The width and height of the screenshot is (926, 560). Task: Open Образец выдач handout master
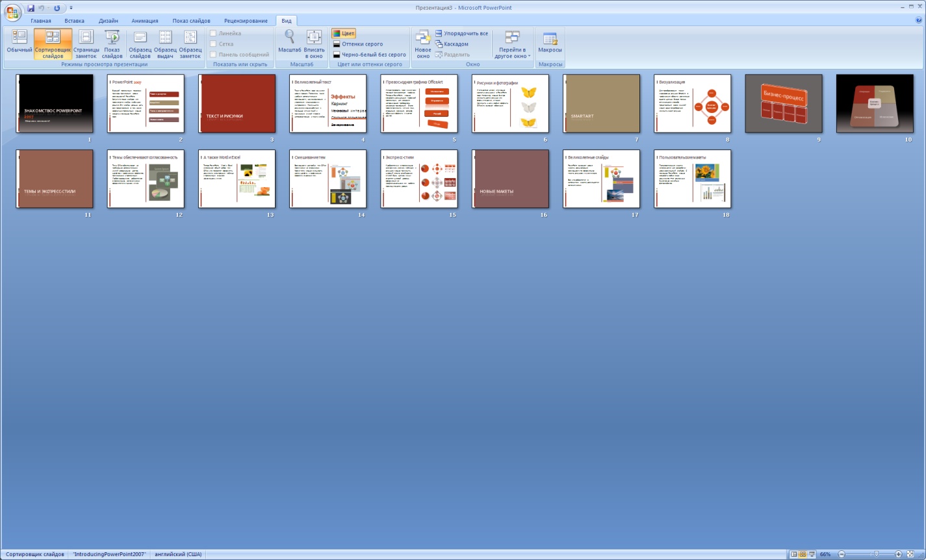[165, 44]
